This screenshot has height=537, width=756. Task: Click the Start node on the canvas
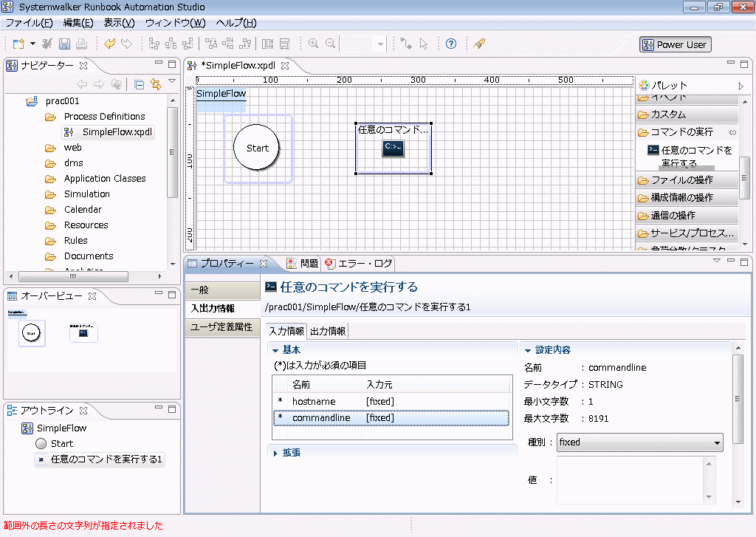257,148
